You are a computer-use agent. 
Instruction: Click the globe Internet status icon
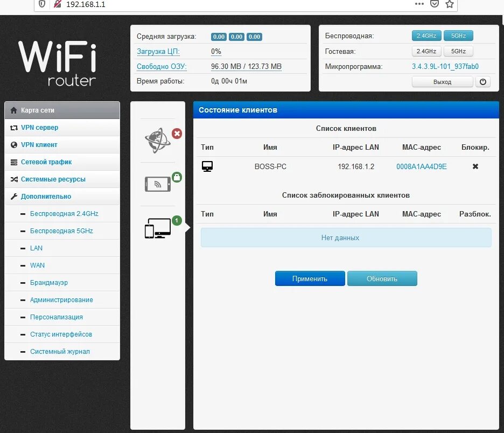(x=157, y=141)
